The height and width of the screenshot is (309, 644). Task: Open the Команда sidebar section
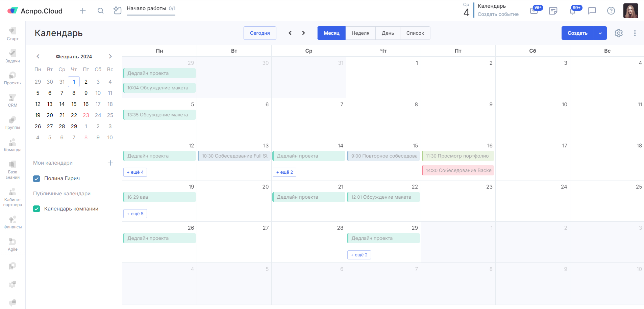coord(13,145)
